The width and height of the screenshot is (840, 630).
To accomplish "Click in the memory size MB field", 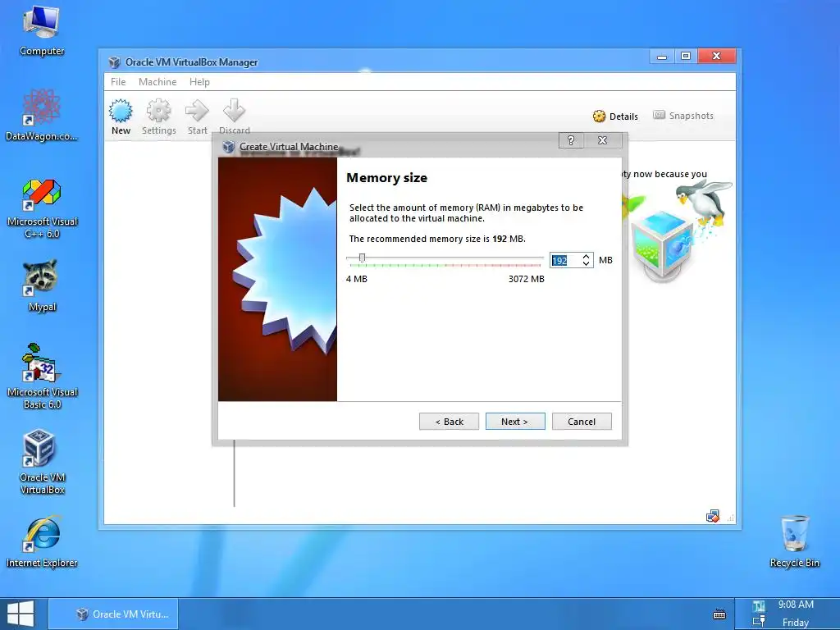I will point(564,260).
